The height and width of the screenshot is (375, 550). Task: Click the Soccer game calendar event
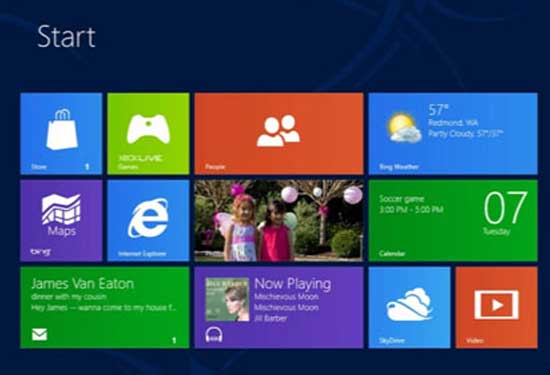tap(401, 199)
